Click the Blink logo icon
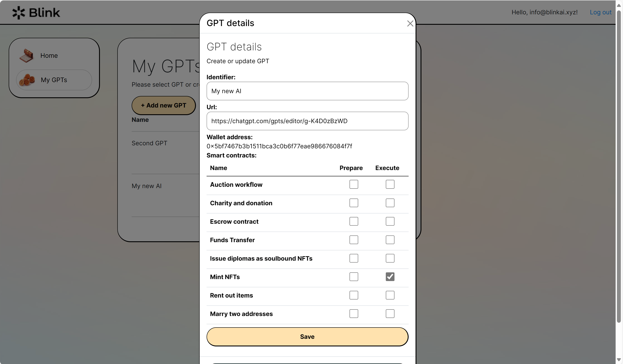623x364 pixels. 18,13
